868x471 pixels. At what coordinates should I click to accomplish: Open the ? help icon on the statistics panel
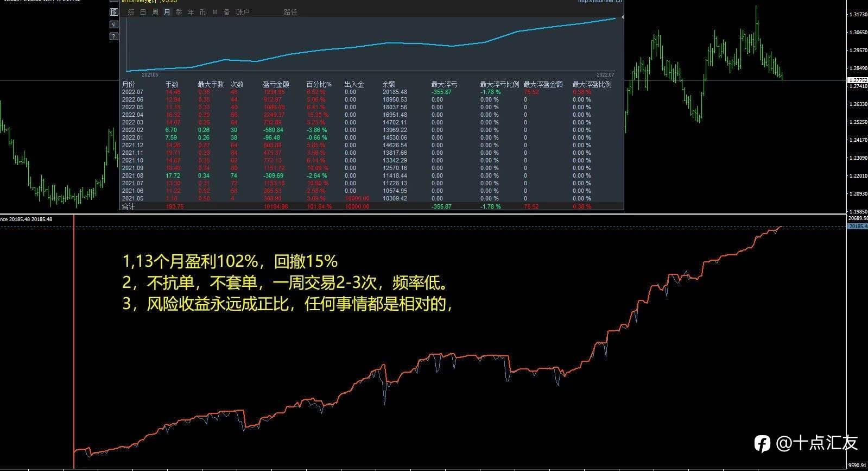tap(113, 36)
